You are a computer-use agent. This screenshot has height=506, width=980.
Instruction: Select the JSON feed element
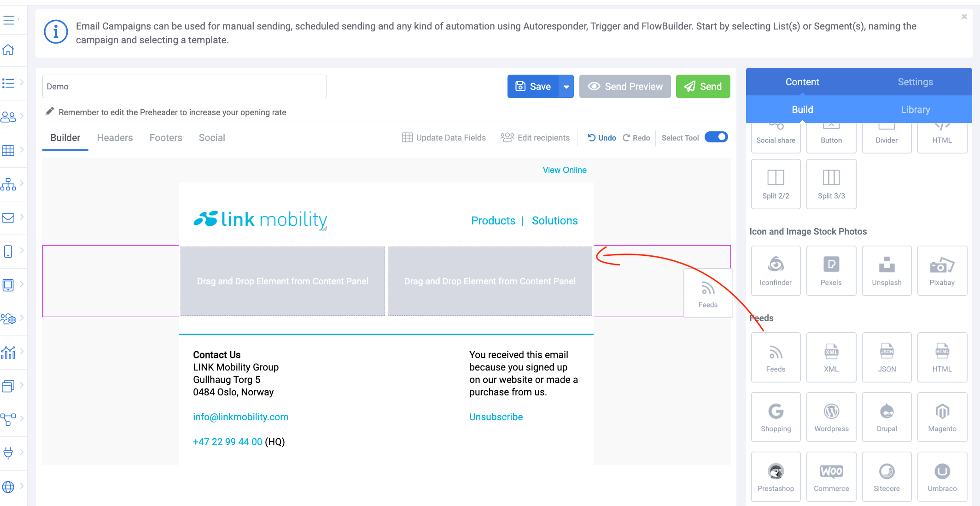point(887,357)
